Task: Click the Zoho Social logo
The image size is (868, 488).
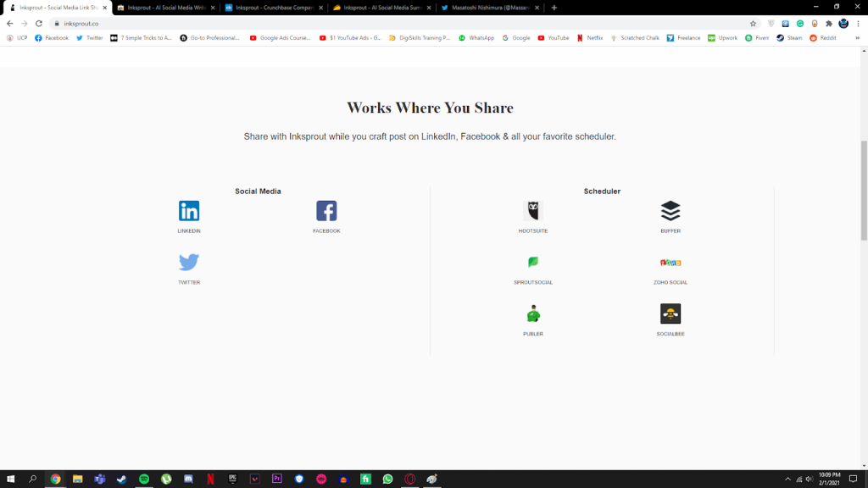Action: [x=670, y=263]
